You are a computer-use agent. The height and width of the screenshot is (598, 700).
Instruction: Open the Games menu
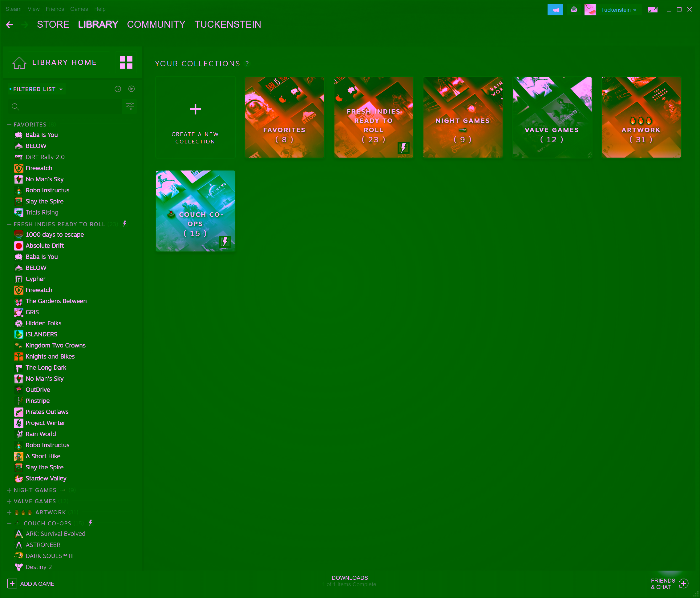click(x=79, y=9)
